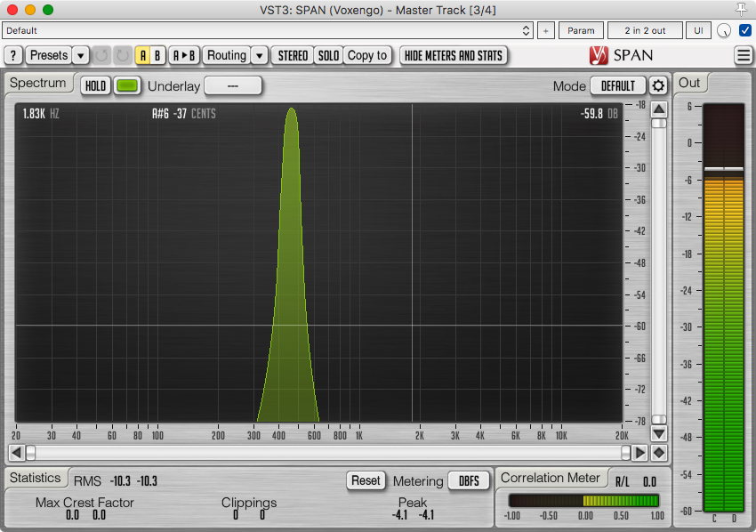This screenshot has height=532, width=756.
Task: Toggle the plugin bypass checkbox
Action: point(745,30)
